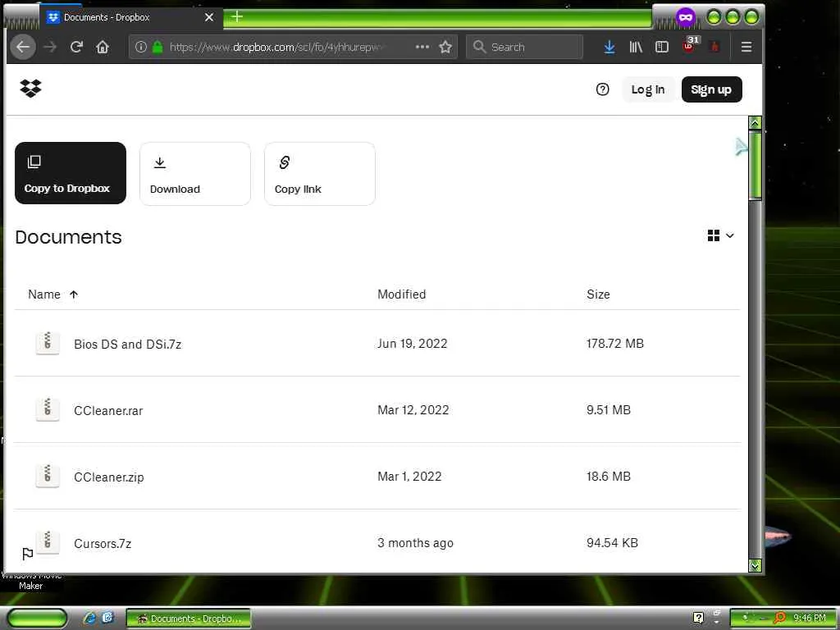This screenshot has width=840, height=630.
Task: Click the Jun 19, 2022 date cell
Action: tap(412, 344)
